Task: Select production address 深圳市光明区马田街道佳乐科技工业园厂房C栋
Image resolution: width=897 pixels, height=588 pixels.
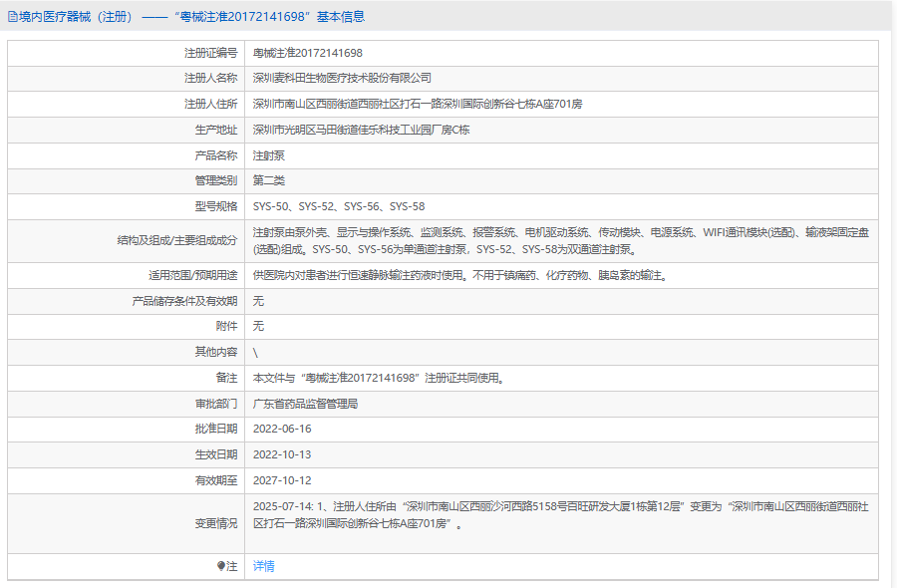Action: 361,130
